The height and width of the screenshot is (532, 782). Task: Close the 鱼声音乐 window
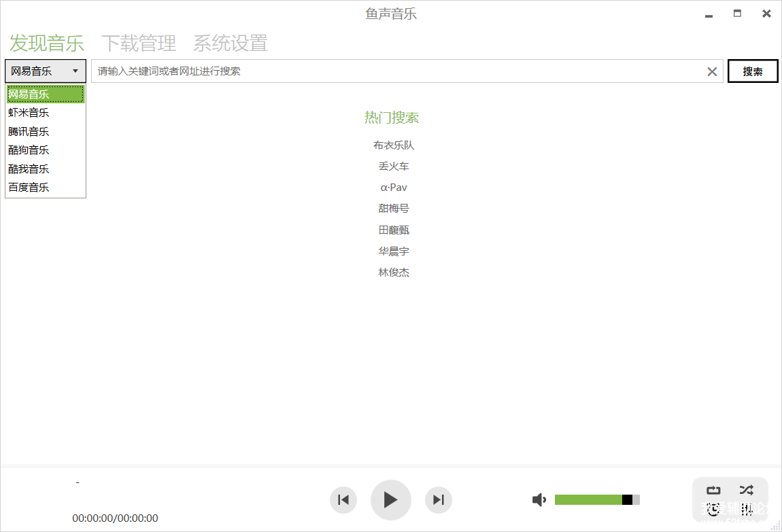click(766, 14)
